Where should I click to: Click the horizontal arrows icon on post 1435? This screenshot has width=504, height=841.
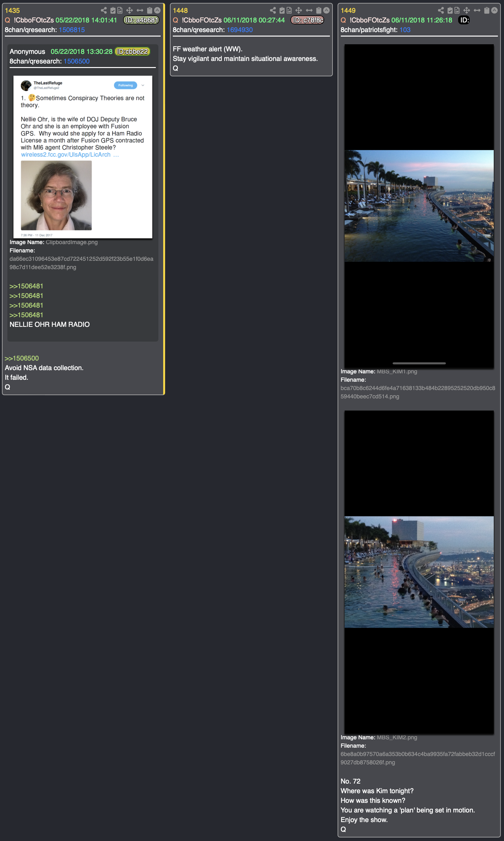(x=140, y=11)
